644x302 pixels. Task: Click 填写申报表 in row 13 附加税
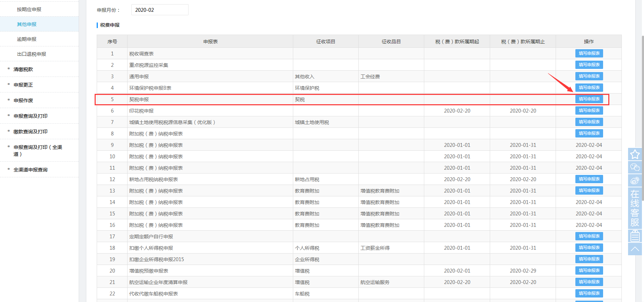[x=589, y=190]
